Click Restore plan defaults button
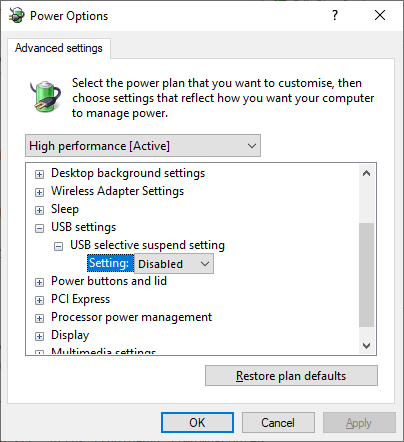This screenshot has width=404, height=442. (291, 376)
